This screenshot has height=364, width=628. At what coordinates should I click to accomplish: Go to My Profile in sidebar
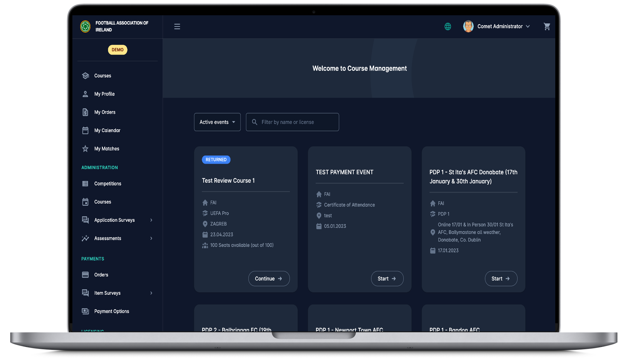(104, 94)
